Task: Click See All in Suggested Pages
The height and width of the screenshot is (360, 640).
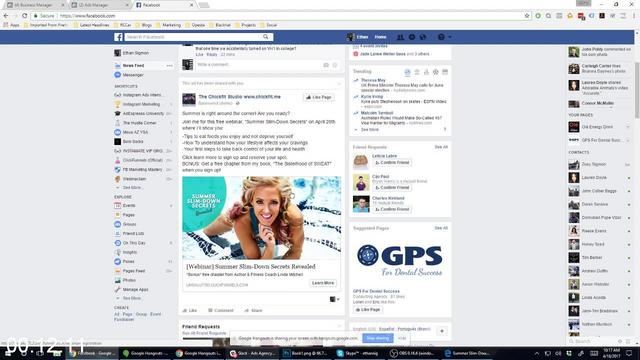Action: click(x=441, y=228)
